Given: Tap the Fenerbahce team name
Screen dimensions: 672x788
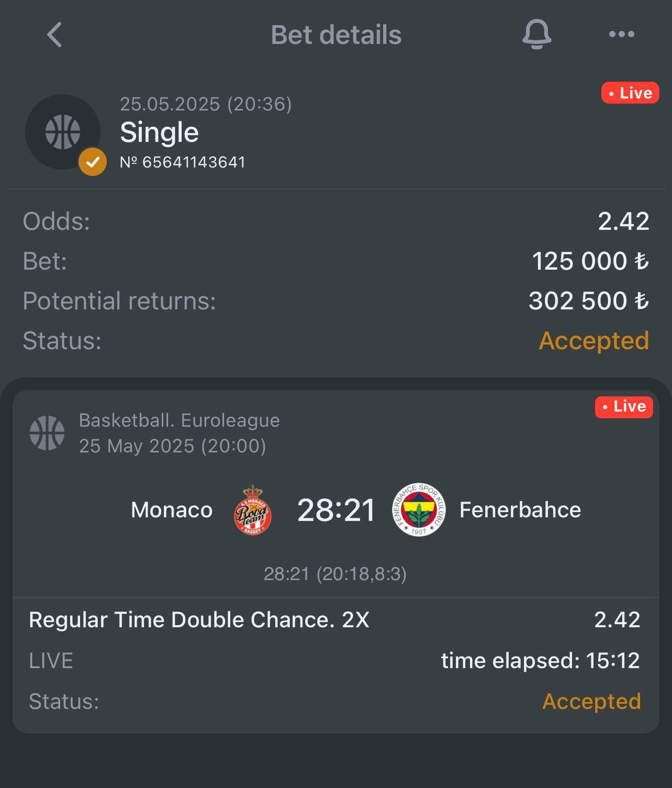Looking at the screenshot, I should click(x=520, y=510).
